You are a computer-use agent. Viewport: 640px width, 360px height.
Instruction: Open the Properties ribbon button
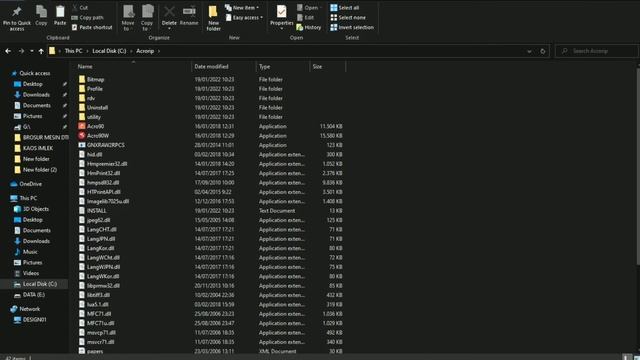tap(282, 17)
